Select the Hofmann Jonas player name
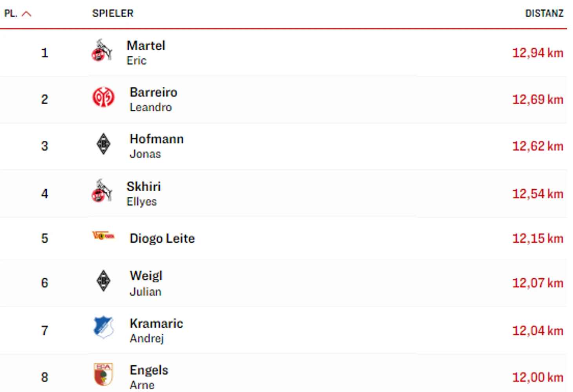Viewport: 573px width, 392px height. 157,146
